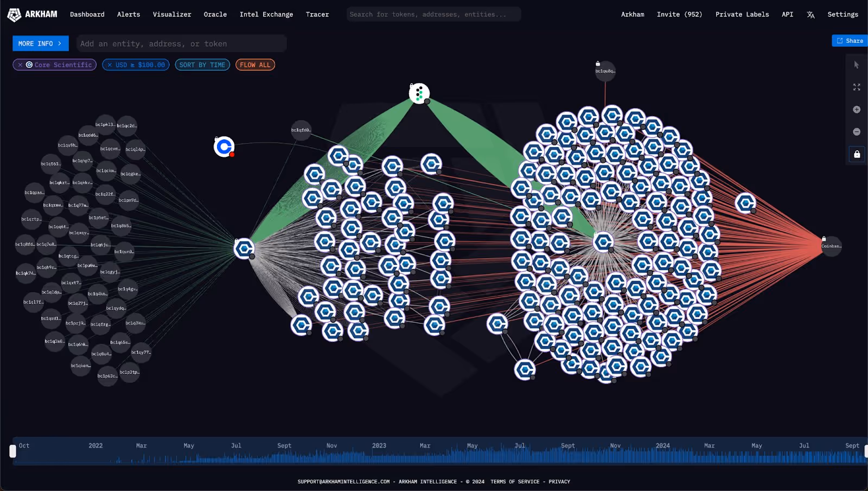This screenshot has width=868, height=491.
Task: Open Invite (952)
Action: 679,15
